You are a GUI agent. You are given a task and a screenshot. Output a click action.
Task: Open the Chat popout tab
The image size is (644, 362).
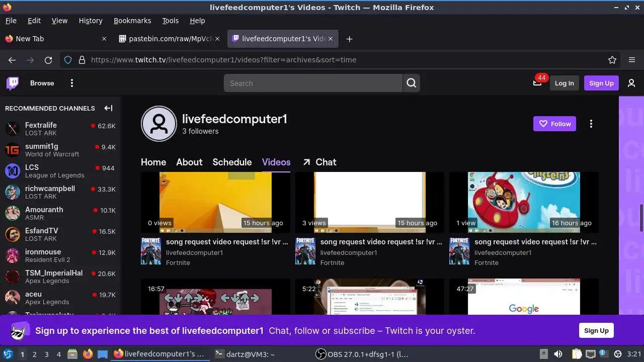pyautogui.click(x=319, y=162)
